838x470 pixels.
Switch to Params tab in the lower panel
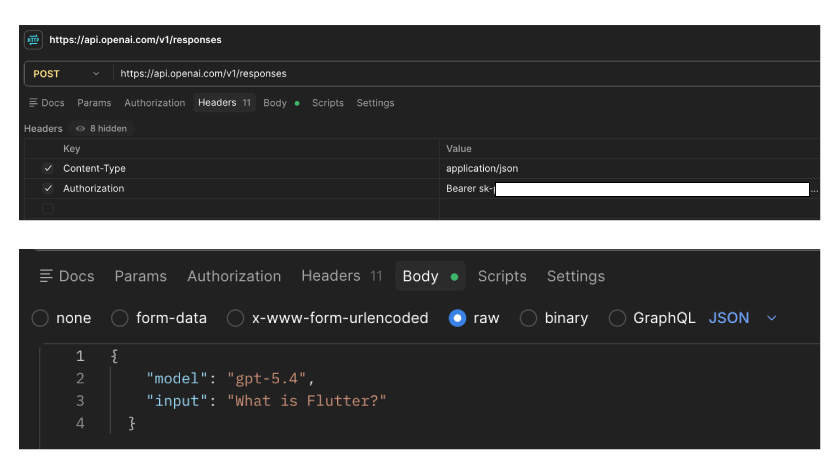(141, 276)
